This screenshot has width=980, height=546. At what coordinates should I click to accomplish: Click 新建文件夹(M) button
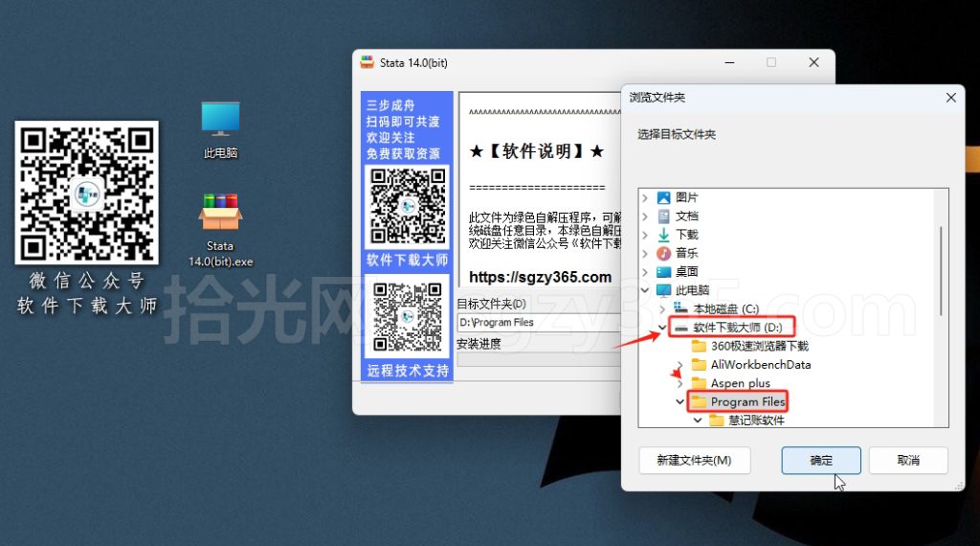click(x=695, y=461)
